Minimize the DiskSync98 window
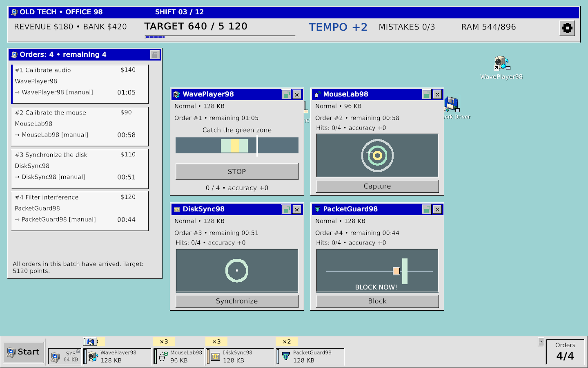The image size is (588, 368). (x=286, y=209)
